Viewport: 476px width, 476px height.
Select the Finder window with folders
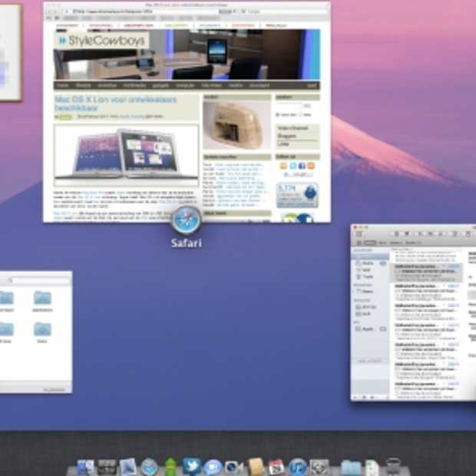[x=36, y=332]
